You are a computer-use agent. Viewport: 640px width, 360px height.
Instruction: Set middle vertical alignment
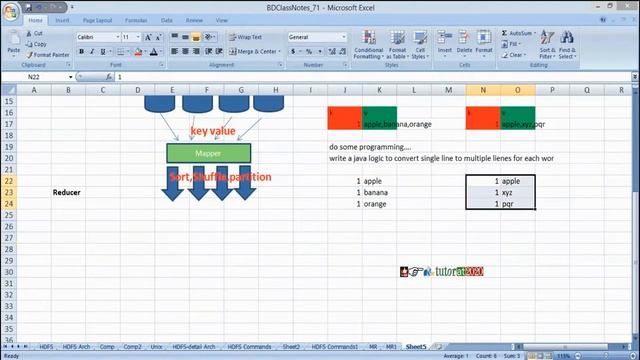185,37
